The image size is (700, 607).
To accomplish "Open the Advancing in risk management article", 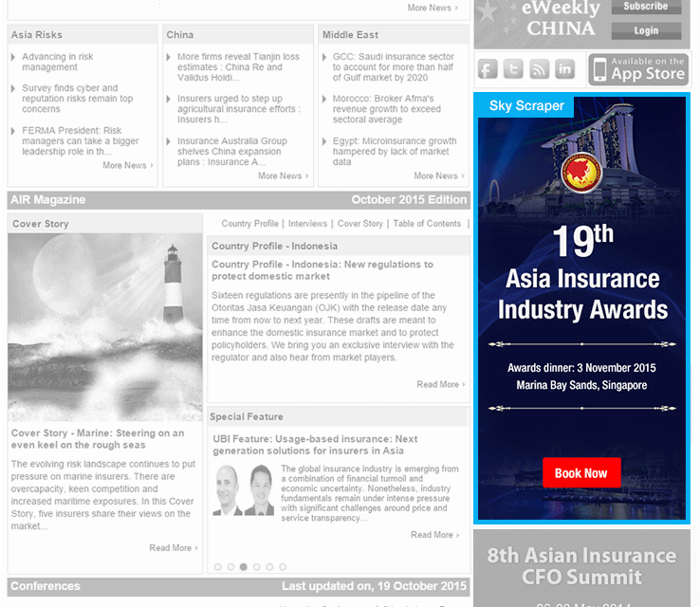I will (58, 62).
